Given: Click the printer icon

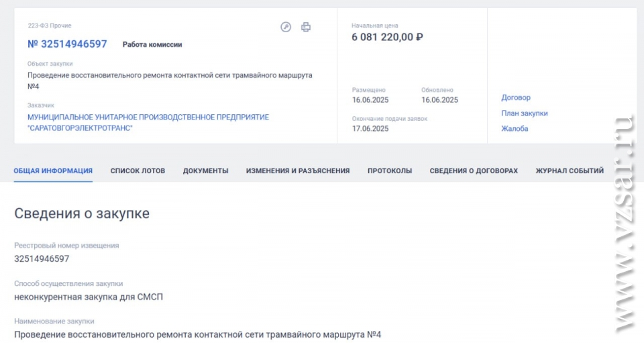Looking at the screenshot, I should click(306, 27).
